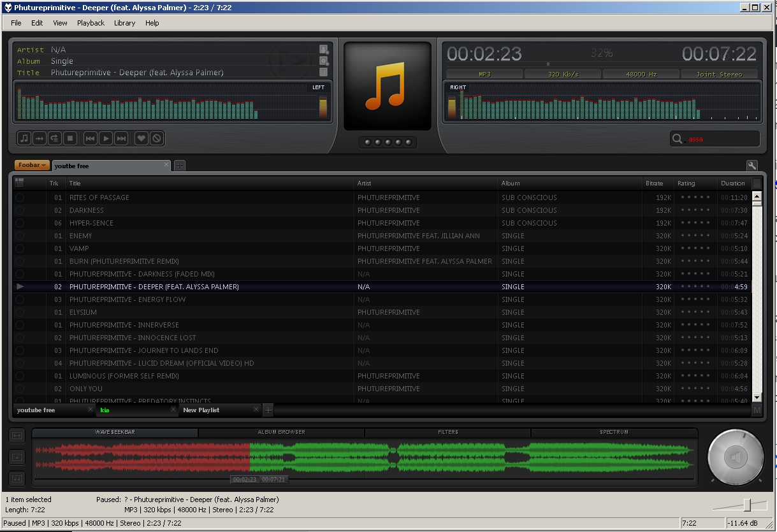Close the top youtbe free tab
777x532 pixels.
click(166, 164)
